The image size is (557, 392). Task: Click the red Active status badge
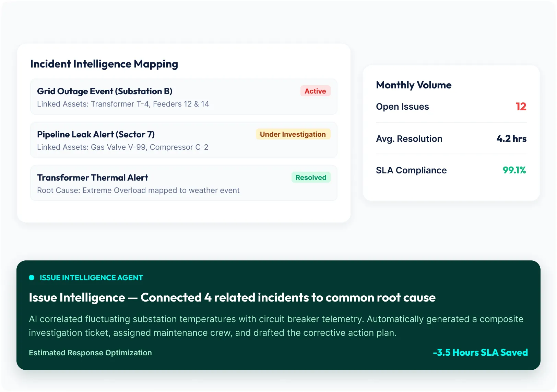click(x=315, y=91)
